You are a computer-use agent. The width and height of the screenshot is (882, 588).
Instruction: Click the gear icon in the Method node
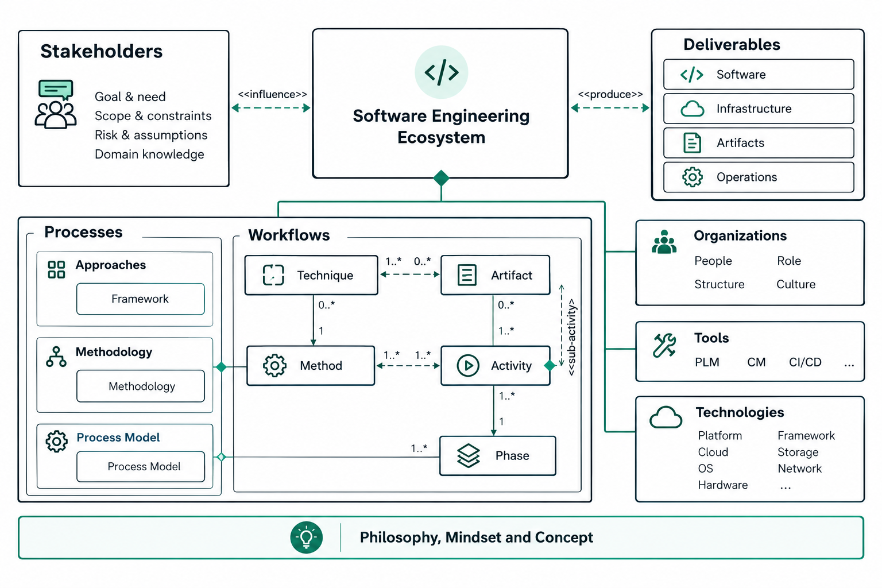point(274,366)
